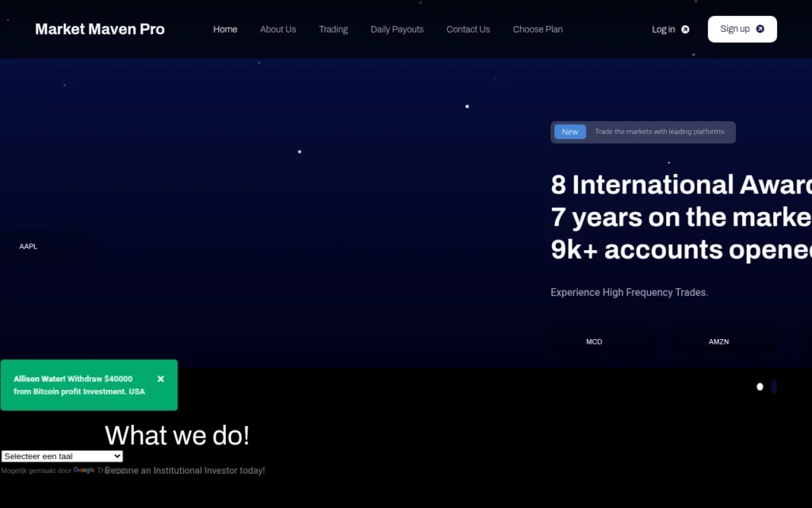Click the AMZN stock ticker tile
The height and width of the screenshot is (508, 812).
[x=718, y=341]
